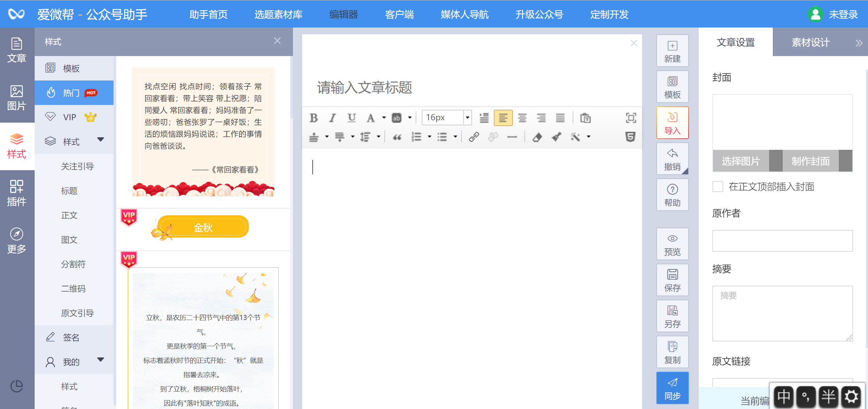Save article with 保存
Screen dimensions: 868x409
coord(672,280)
